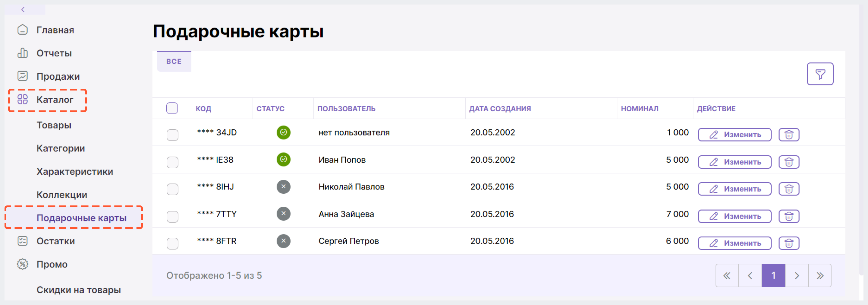
Task: Sort by the НОМИНАЛ column header
Action: coord(640,109)
